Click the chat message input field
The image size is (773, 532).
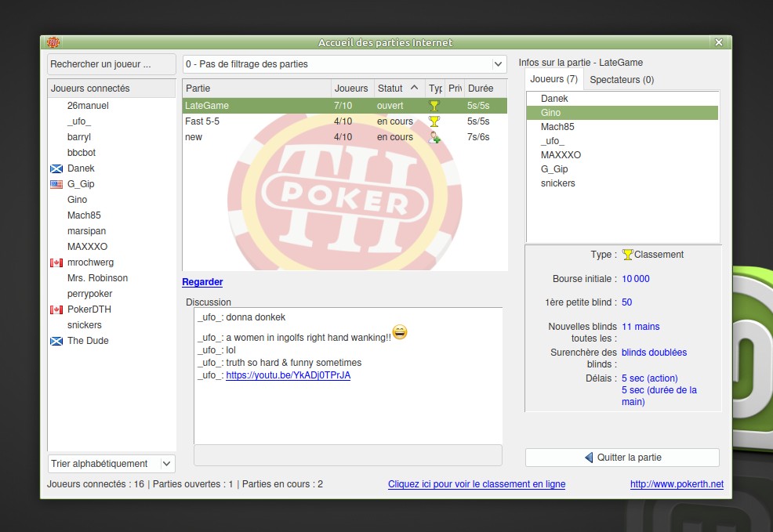tap(347, 455)
